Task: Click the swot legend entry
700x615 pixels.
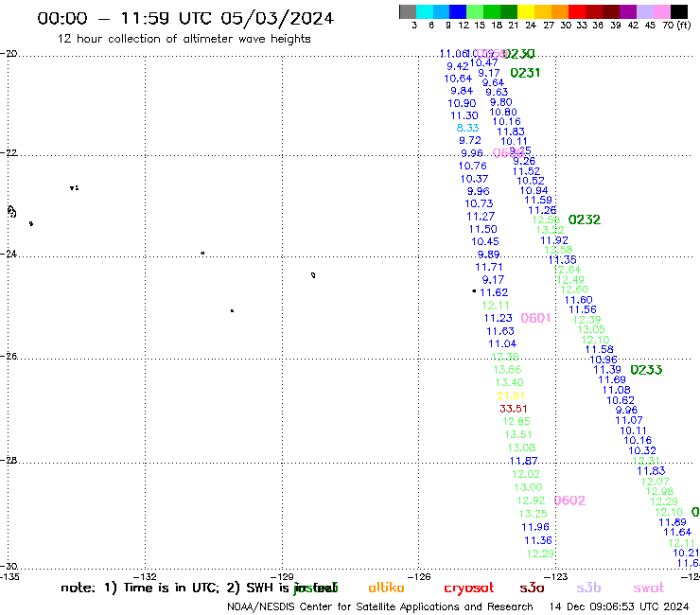Action: [x=649, y=588]
